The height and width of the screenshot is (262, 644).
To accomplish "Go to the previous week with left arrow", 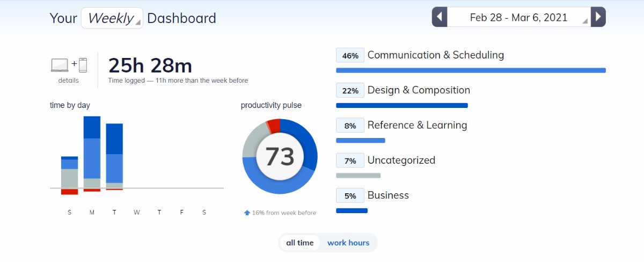I will [x=440, y=17].
